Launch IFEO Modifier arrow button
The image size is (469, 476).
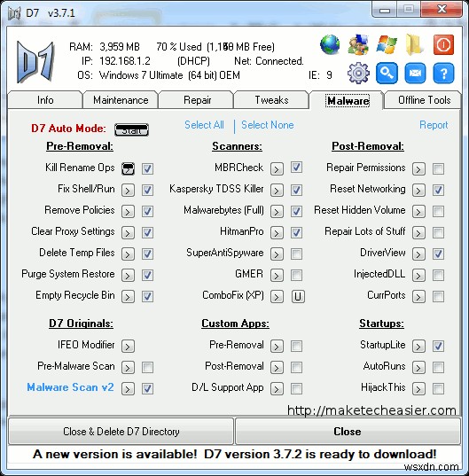coord(128,346)
